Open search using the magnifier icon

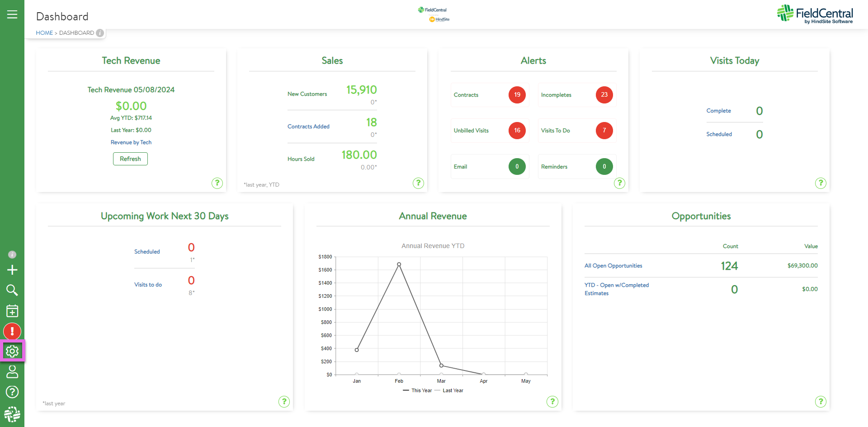point(12,290)
